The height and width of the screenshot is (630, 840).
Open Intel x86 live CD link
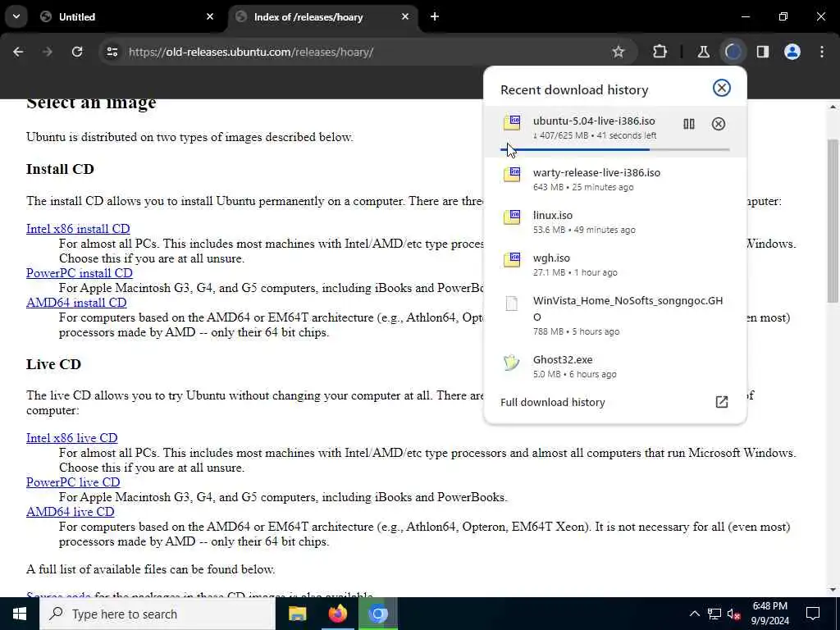click(x=72, y=438)
